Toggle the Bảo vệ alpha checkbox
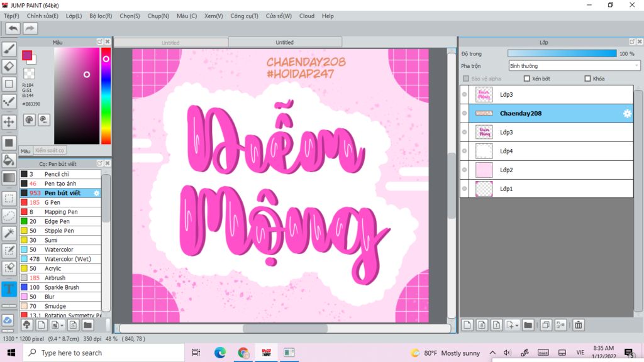This screenshot has height=362, width=644. 466,79
